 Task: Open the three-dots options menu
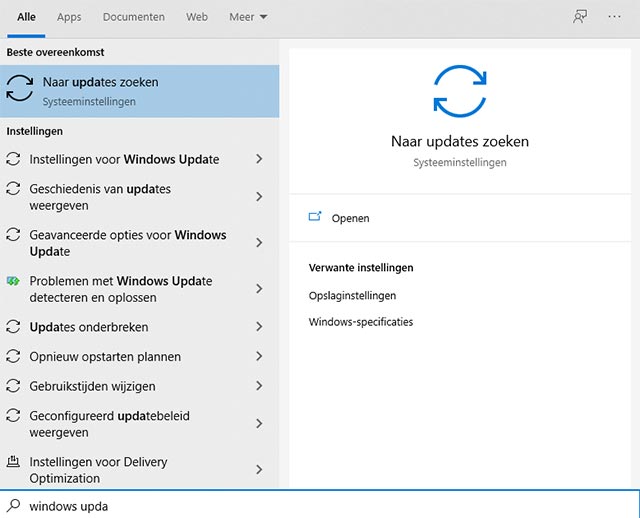[x=614, y=17]
